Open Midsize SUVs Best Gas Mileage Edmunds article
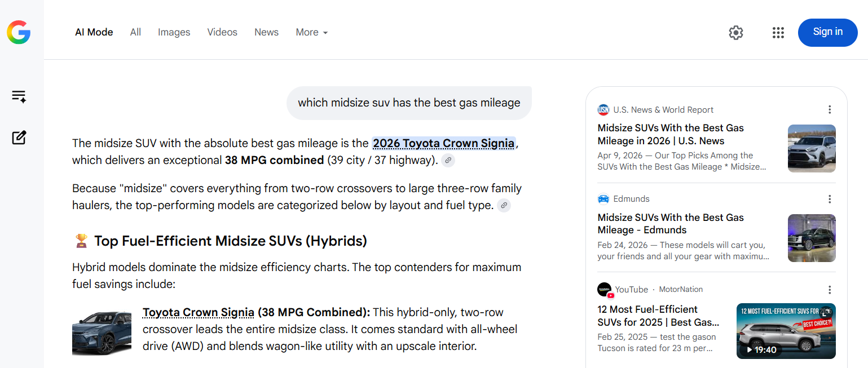Screen dimensions: 868x368 pyautogui.click(x=671, y=224)
